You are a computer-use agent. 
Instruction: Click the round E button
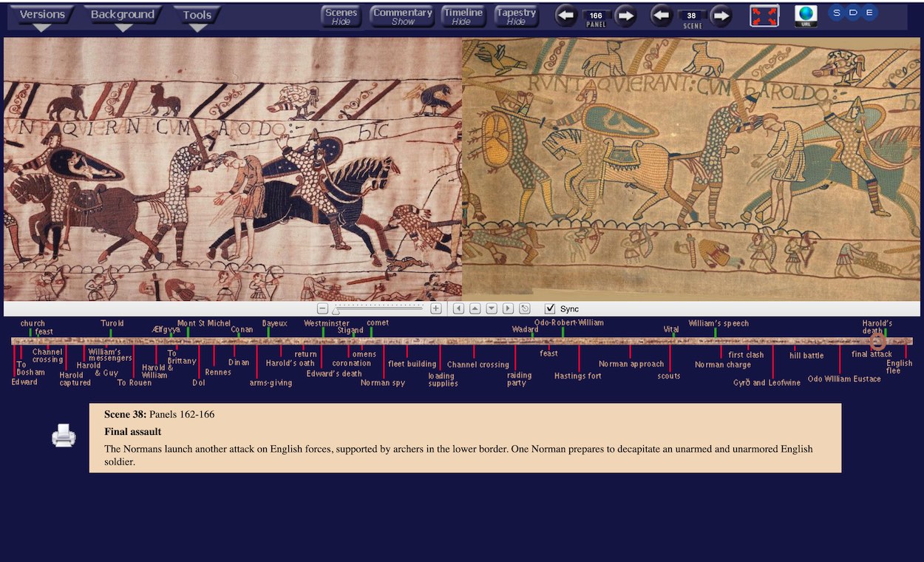pyautogui.click(x=869, y=13)
